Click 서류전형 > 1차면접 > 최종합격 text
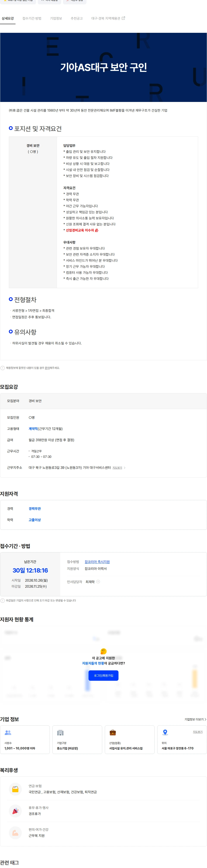The image size is (207, 868). [33, 310]
